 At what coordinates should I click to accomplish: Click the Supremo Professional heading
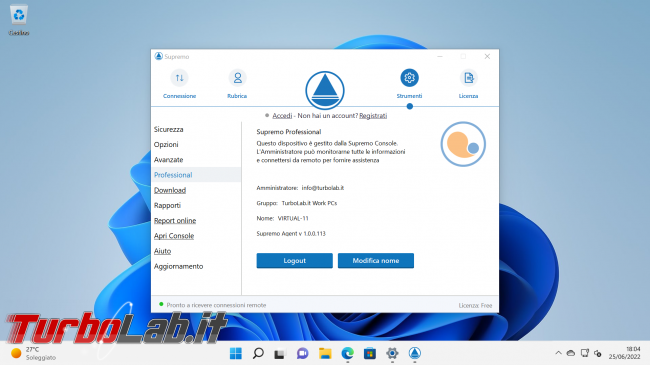[x=289, y=132]
